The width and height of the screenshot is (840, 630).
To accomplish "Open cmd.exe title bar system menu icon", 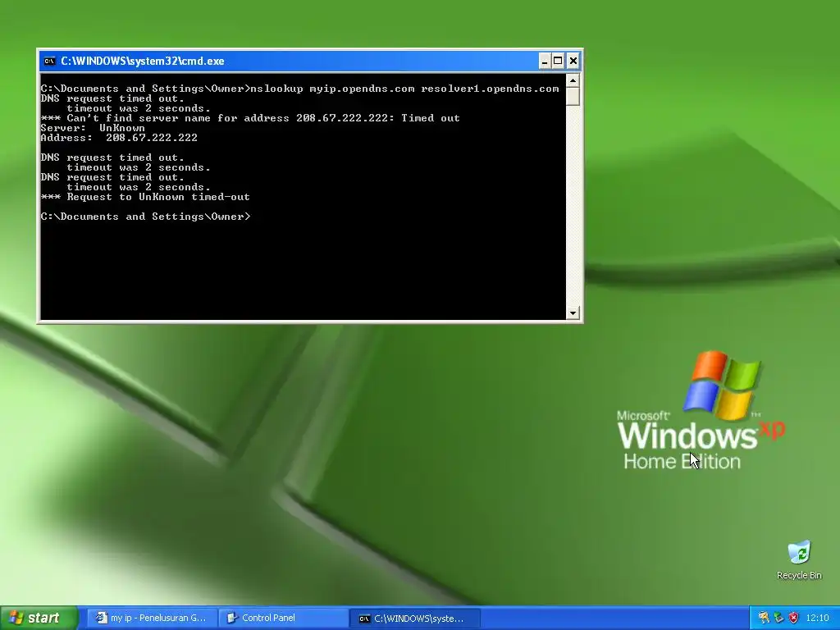I will coord(49,61).
